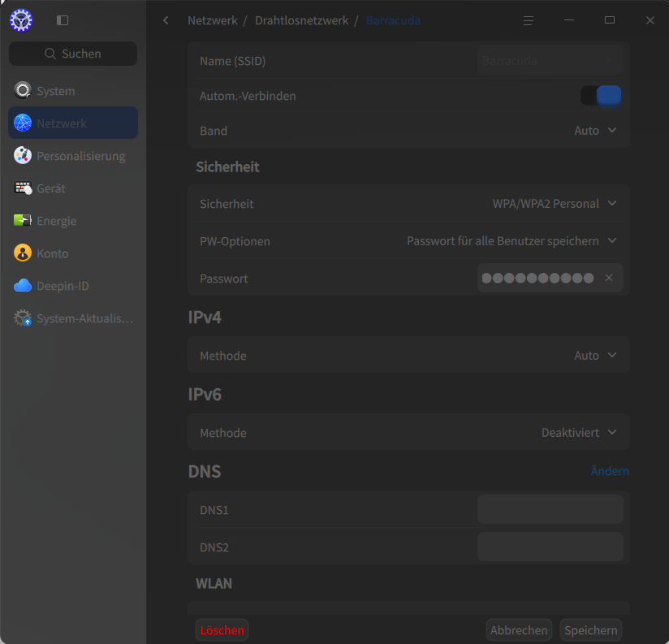The height and width of the screenshot is (644, 669).
Task: Click the System gear icon in sidebar
Action: (x=23, y=91)
